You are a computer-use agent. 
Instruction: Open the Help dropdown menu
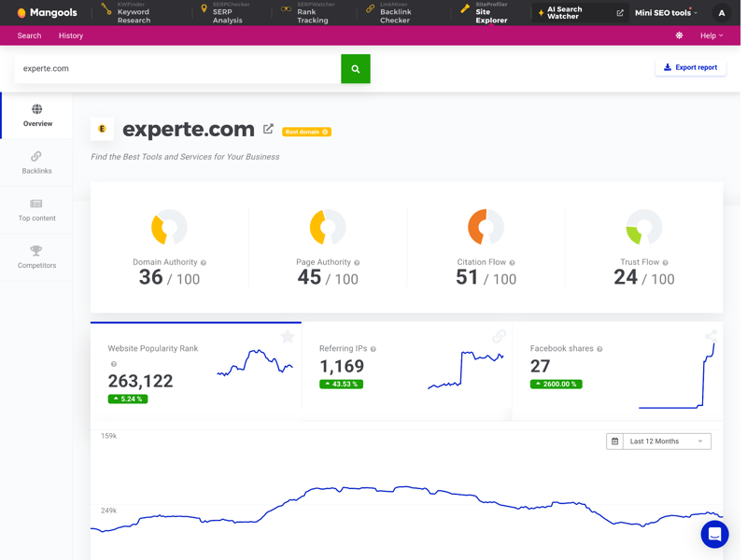(x=712, y=35)
